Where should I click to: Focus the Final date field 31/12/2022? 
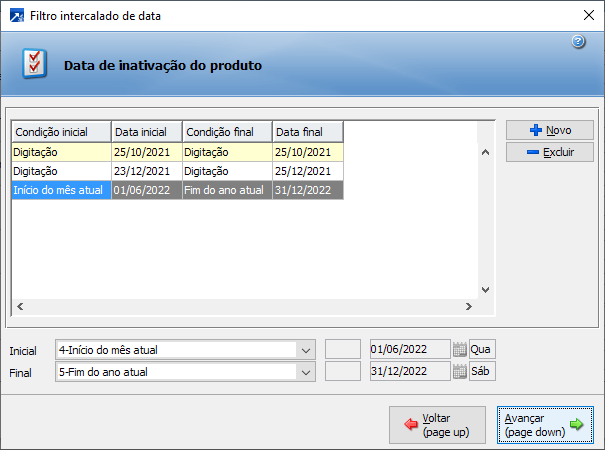[410, 371]
